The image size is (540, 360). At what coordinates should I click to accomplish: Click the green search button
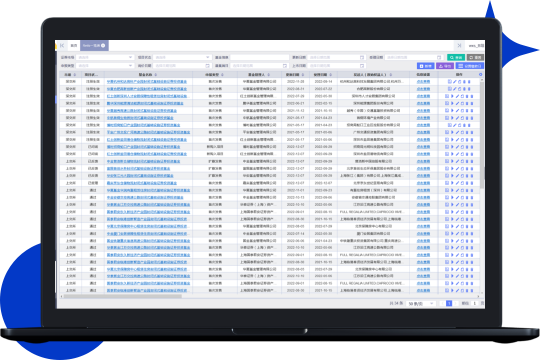click(x=456, y=58)
